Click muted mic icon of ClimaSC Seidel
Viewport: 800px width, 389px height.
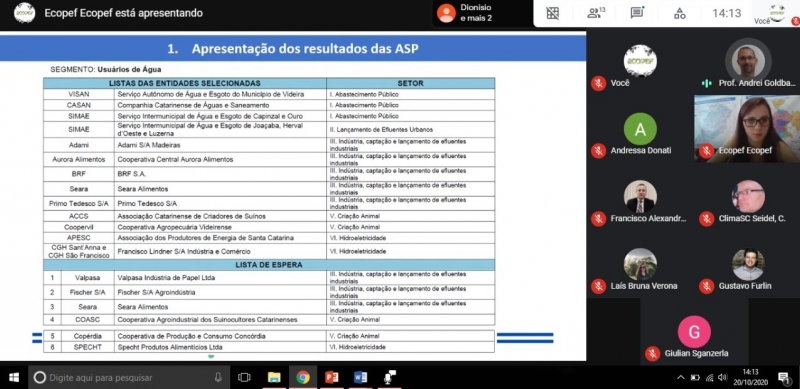click(x=707, y=218)
